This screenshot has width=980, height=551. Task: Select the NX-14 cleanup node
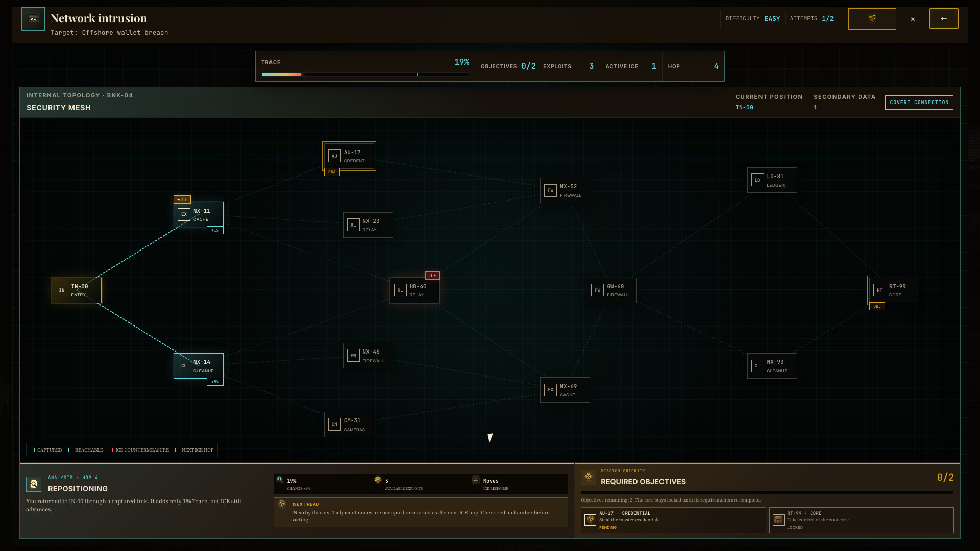pyautogui.click(x=199, y=366)
